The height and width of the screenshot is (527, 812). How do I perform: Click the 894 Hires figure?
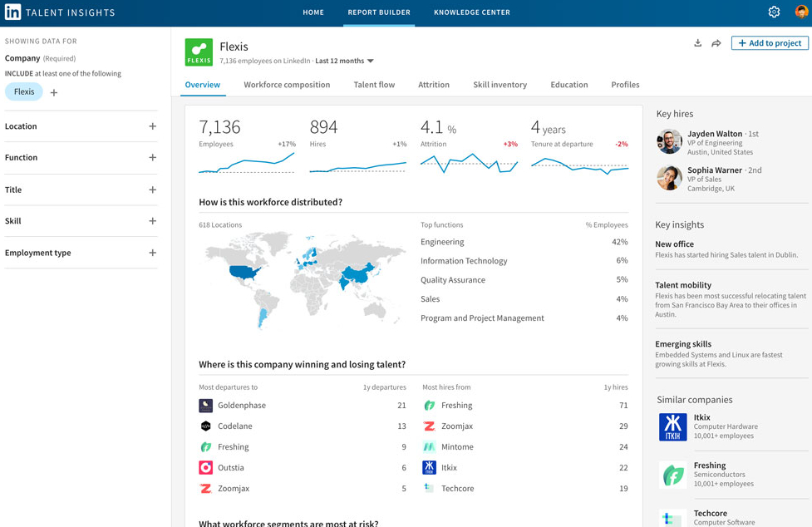click(x=323, y=127)
